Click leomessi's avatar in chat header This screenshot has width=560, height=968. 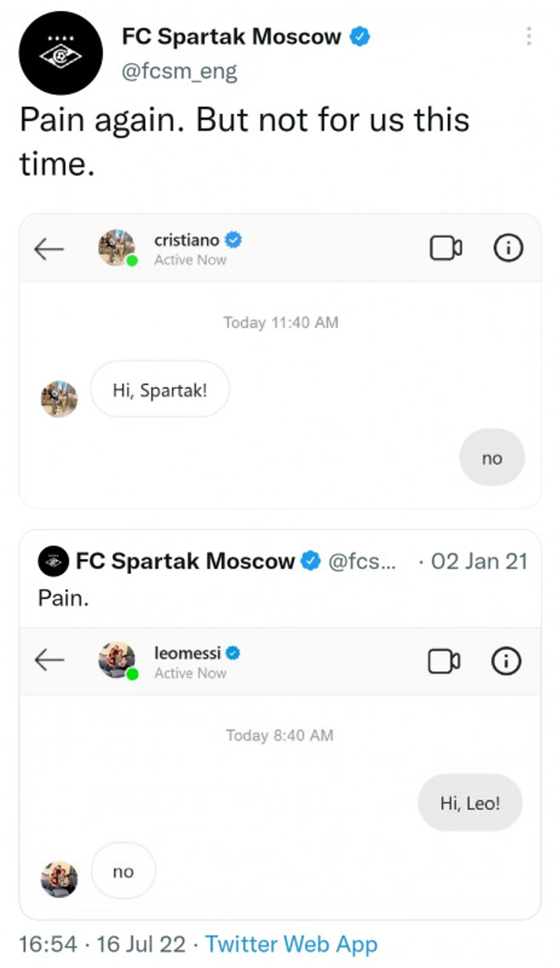117,660
